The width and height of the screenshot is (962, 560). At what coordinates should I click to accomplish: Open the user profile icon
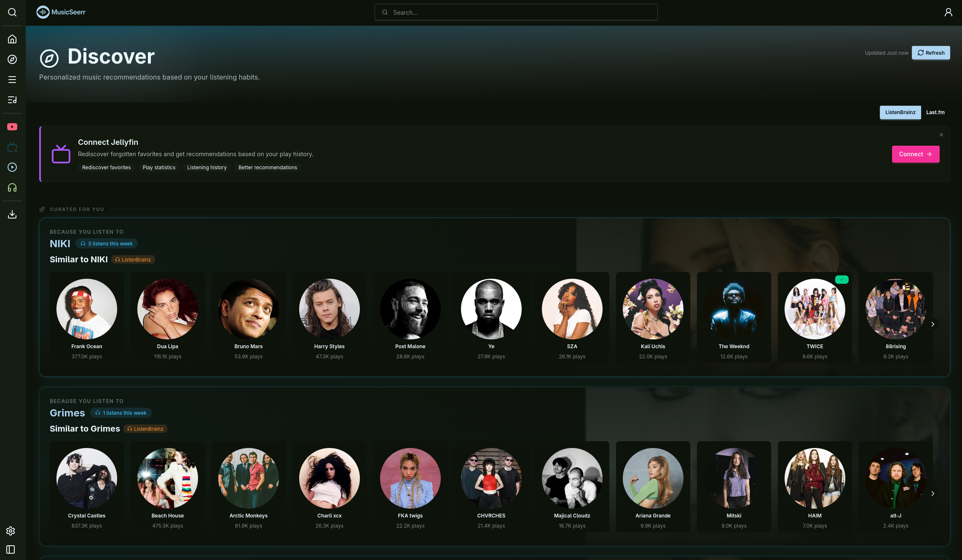tap(948, 12)
